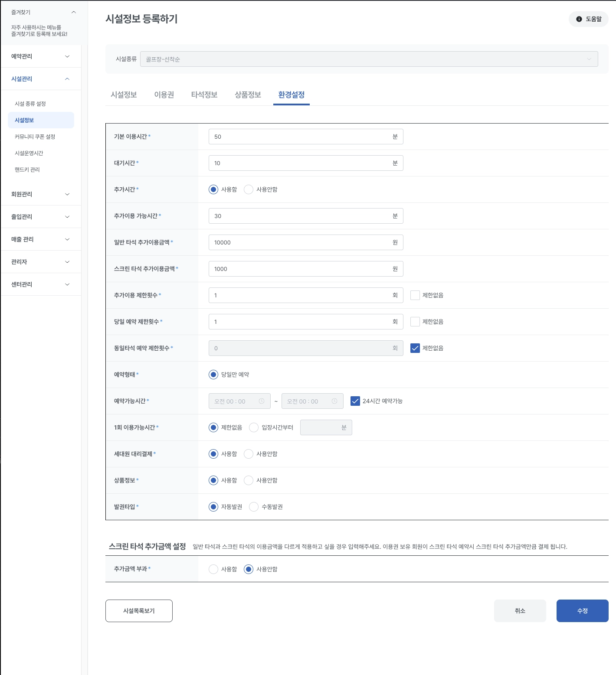The width and height of the screenshot is (616, 675).
Task: Click the 일반 타석 추가이용금액 field
Action: coord(306,242)
